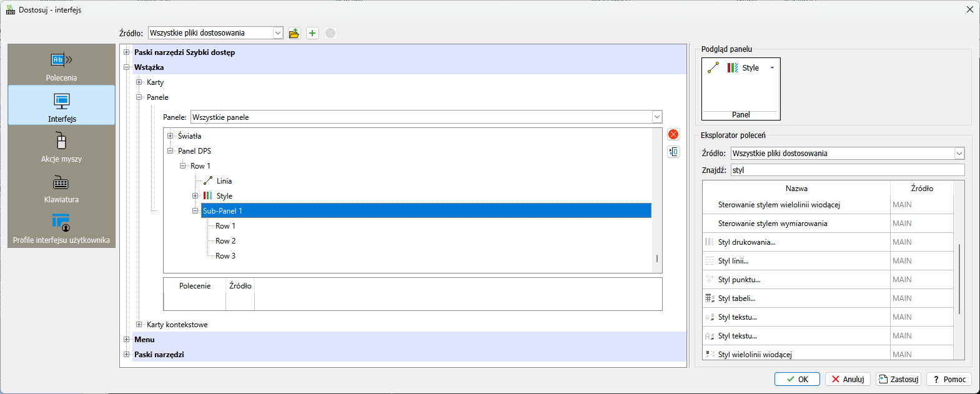Select the Styl drukowania... command text
This screenshot has height=394, width=980.
(746, 242)
